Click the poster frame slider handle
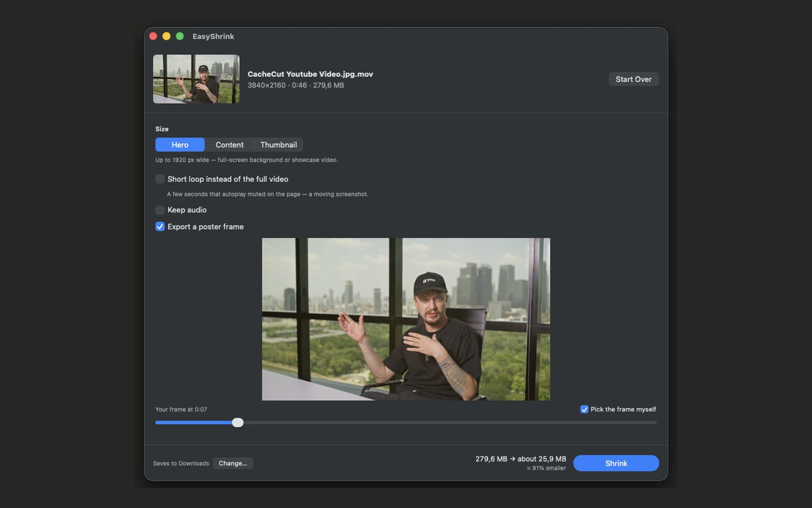This screenshot has width=812, height=508. [x=238, y=423]
